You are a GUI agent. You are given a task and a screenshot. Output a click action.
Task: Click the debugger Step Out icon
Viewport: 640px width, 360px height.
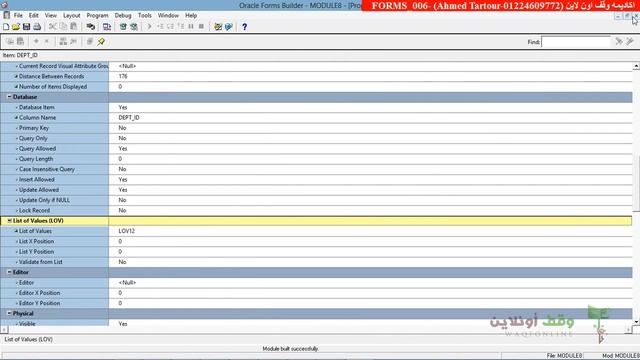pyautogui.click(x=181, y=27)
